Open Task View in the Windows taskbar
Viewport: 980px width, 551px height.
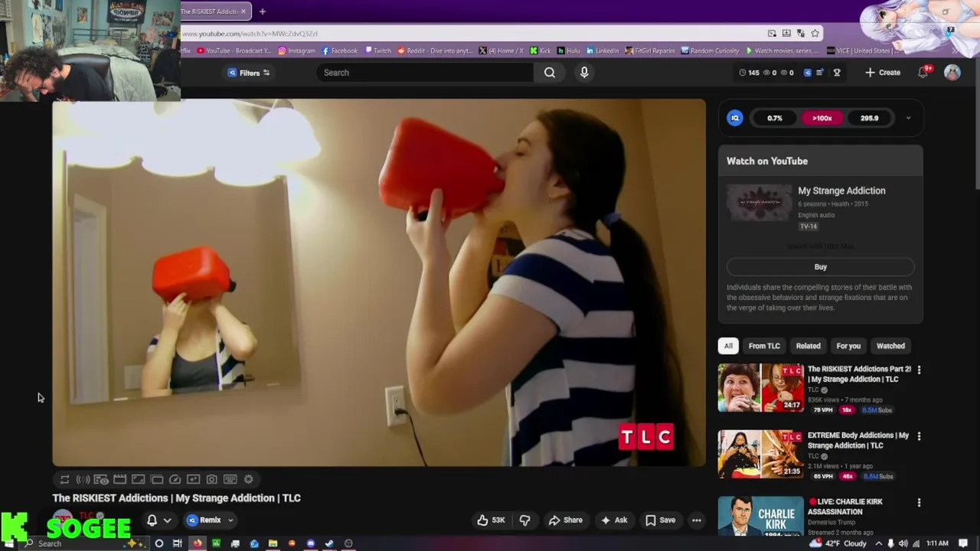point(177,543)
